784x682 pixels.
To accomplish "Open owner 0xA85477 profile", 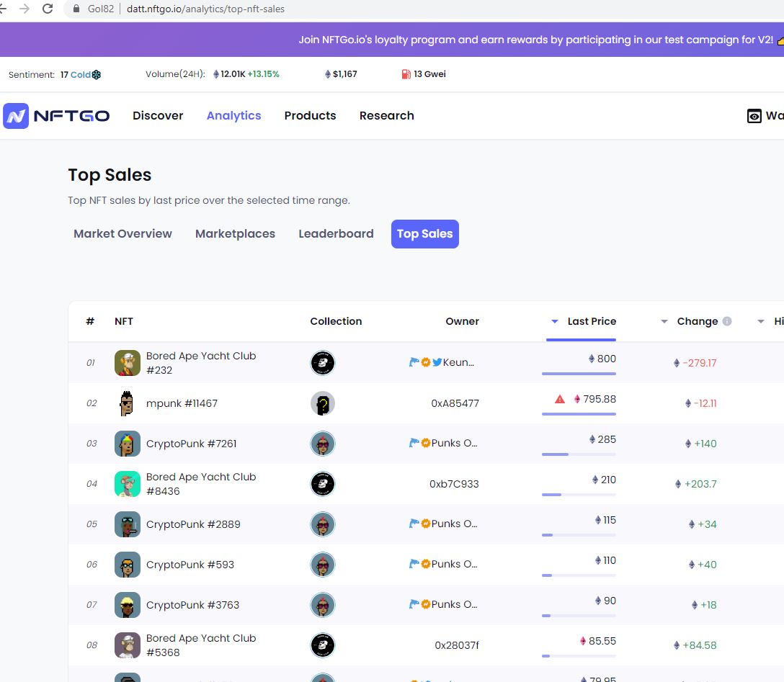I will [x=455, y=403].
